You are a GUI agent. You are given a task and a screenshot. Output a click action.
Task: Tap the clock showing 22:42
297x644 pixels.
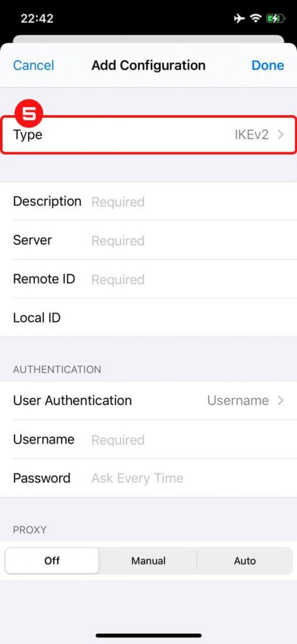pos(37,18)
